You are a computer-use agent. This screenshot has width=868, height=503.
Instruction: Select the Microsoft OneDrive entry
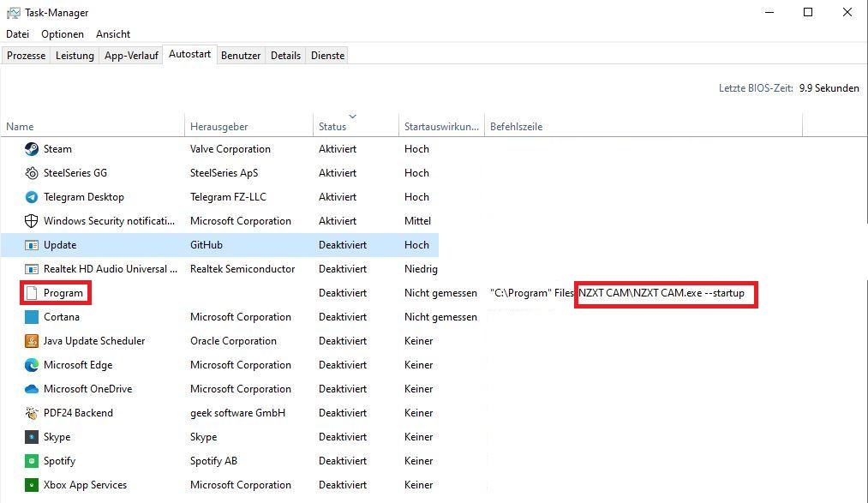click(x=88, y=389)
